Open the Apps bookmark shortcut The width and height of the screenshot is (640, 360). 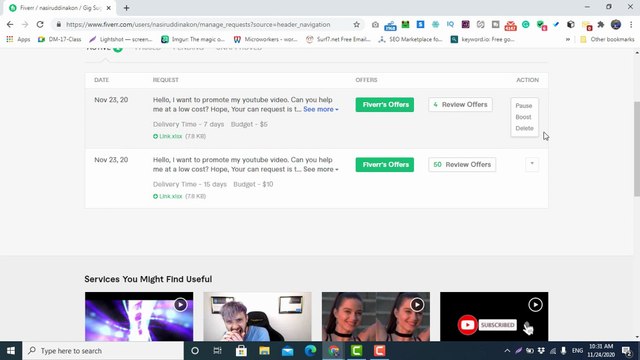[18, 39]
